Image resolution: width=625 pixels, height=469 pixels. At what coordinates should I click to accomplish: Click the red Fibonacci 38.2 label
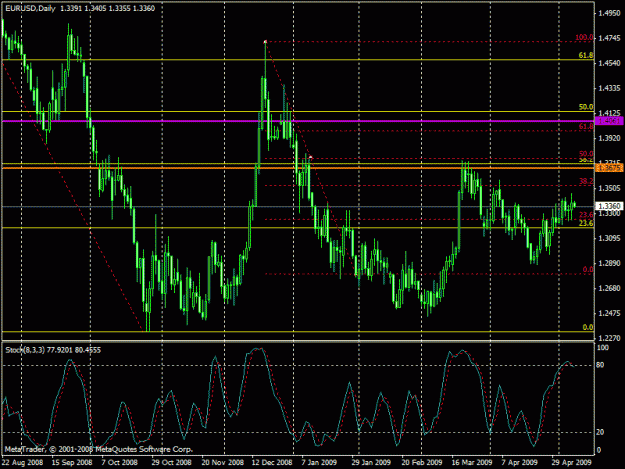[586, 181]
